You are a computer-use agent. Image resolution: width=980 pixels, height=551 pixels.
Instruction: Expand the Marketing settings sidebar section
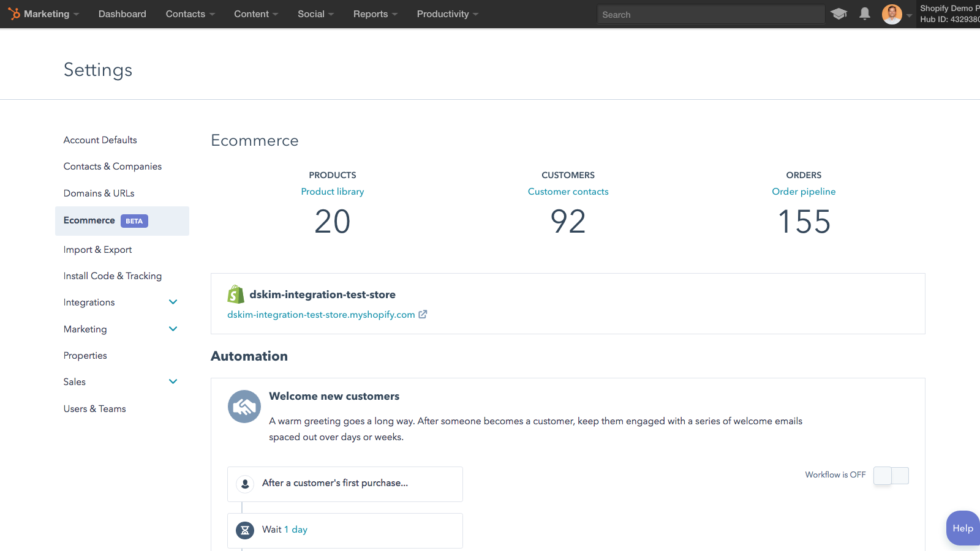pos(173,329)
